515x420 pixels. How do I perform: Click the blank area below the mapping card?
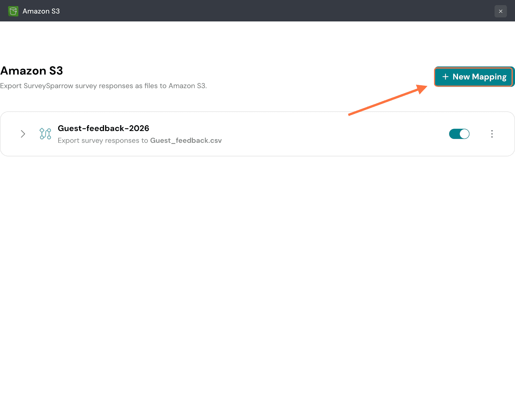point(257,257)
